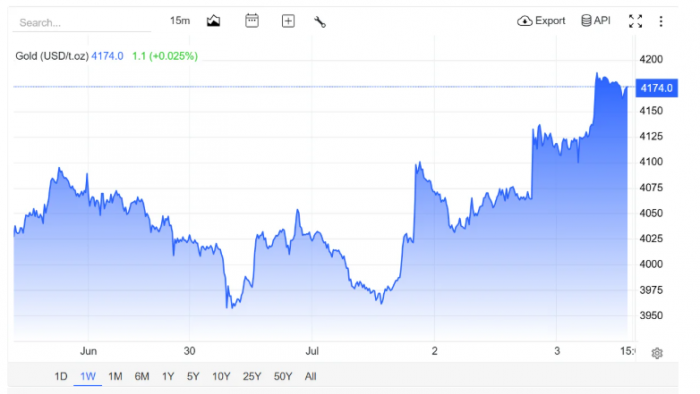Select the 1D time range

tap(61, 377)
